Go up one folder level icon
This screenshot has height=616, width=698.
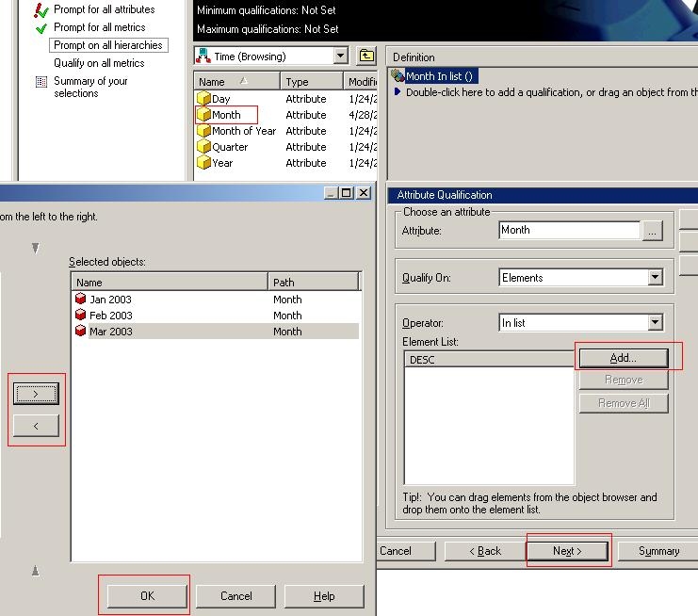366,57
